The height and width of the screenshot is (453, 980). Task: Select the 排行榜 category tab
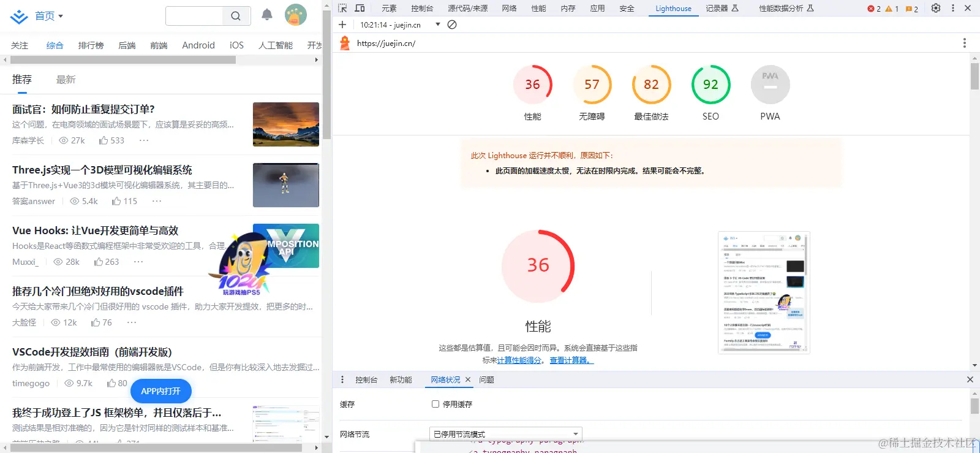click(x=91, y=45)
